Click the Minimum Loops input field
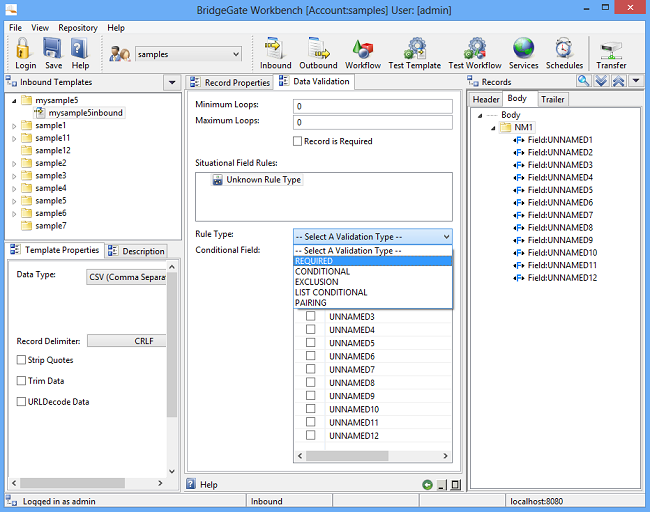 tap(373, 106)
